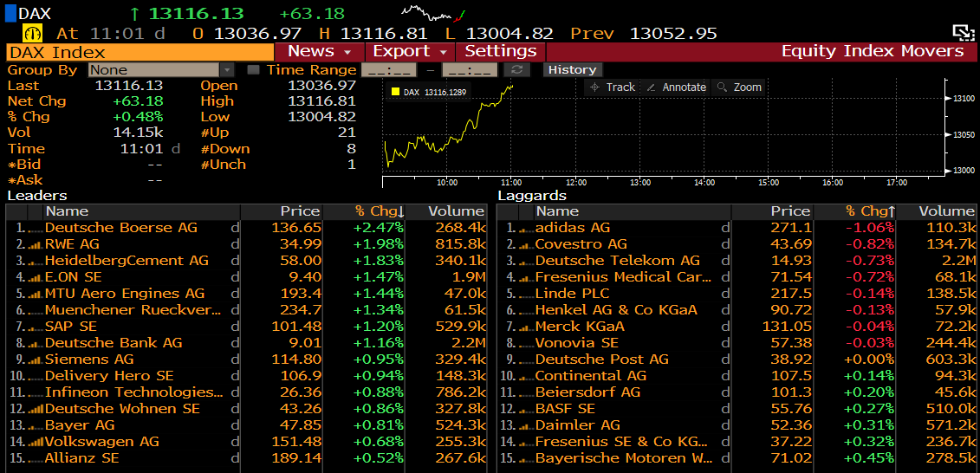
Task: Select the Beiersdorf AG row name
Action: pos(588,392)
